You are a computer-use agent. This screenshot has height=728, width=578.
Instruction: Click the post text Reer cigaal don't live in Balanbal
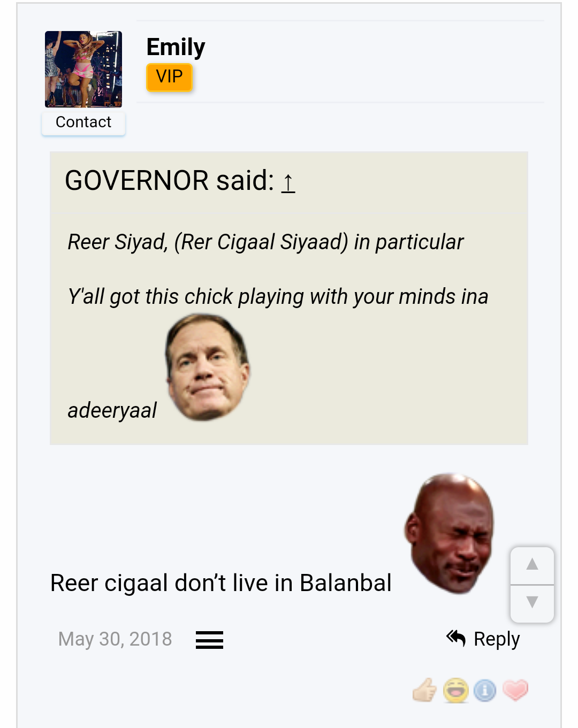tap(220, 583)
